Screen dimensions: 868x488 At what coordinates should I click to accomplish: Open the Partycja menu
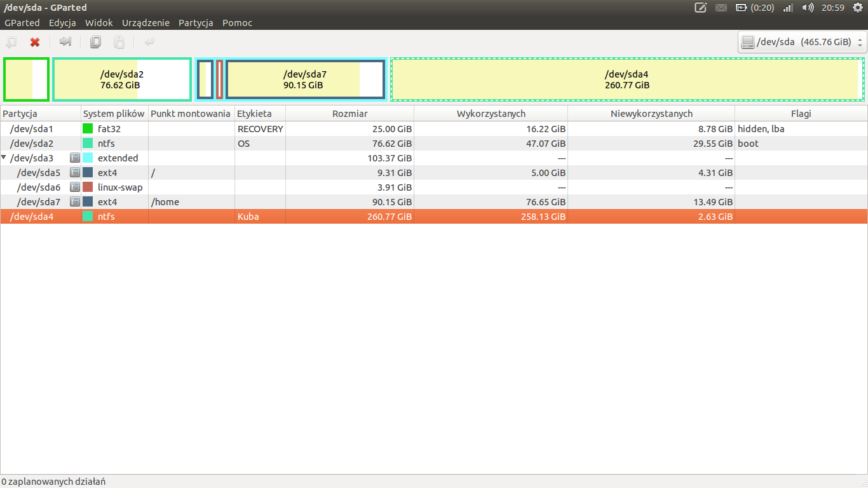pyautogui.click(x=196, y=23)
